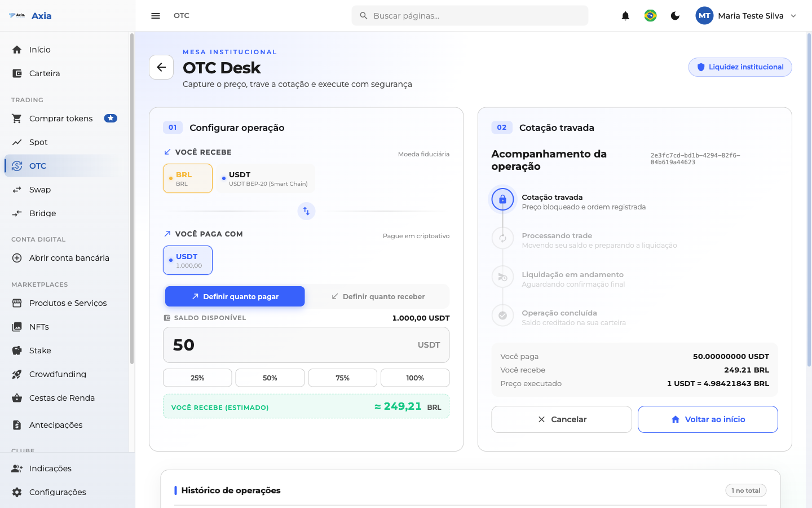The width and height of the screenshot is (812, 508).
Task: Click the star badge beside Comprar tokens
Action: click(111, 119)
